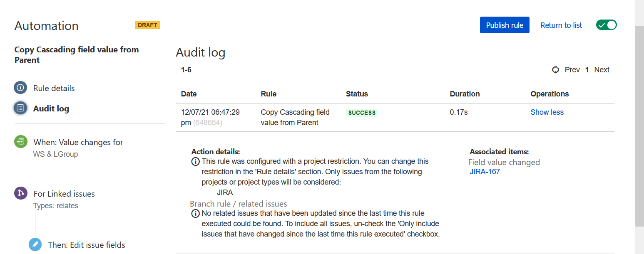
Task: Click info icon beside No related issues message
Action: click(195, 214)
